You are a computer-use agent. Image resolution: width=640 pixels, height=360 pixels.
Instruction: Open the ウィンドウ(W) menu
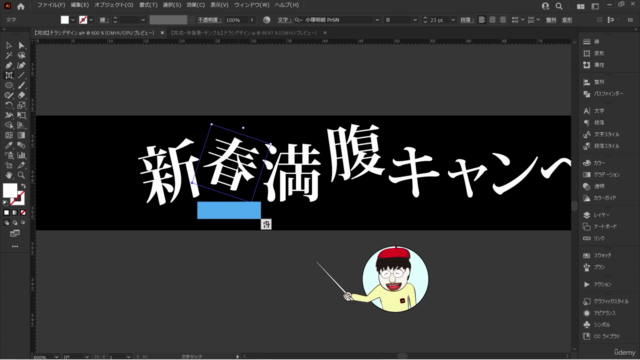point(251,5)
